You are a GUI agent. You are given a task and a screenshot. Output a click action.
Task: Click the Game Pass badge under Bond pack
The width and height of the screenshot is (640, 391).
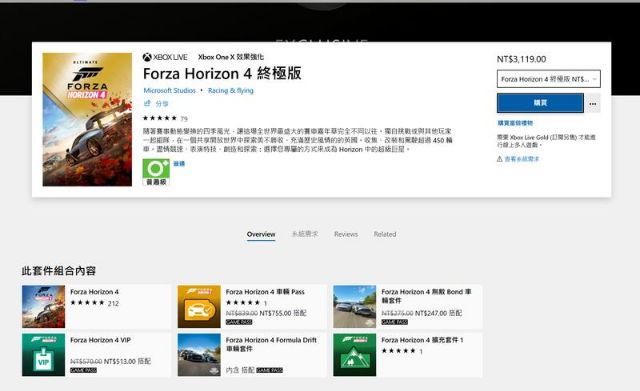394,322
